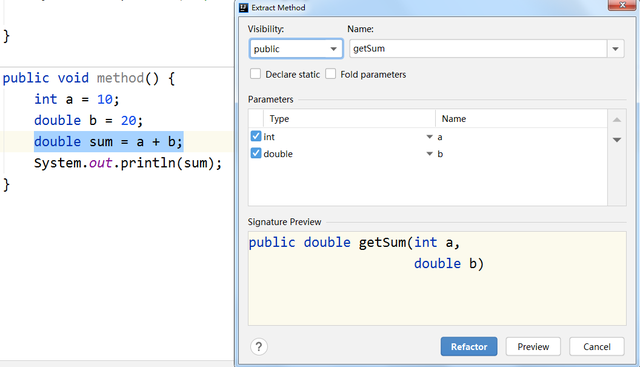Click the highlighted line double sum = a + b
640x367 pixels.
(109, 142)
